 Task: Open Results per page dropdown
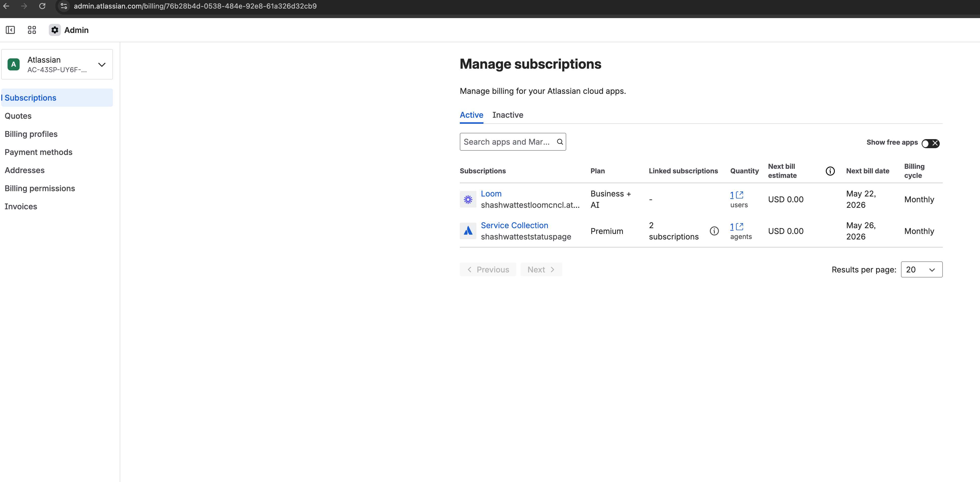tap(921, 270)
